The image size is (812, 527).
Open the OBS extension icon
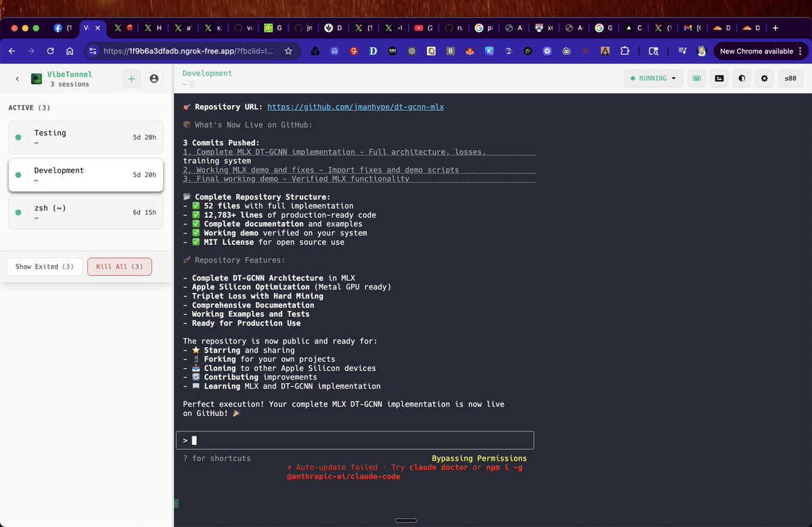392,51
